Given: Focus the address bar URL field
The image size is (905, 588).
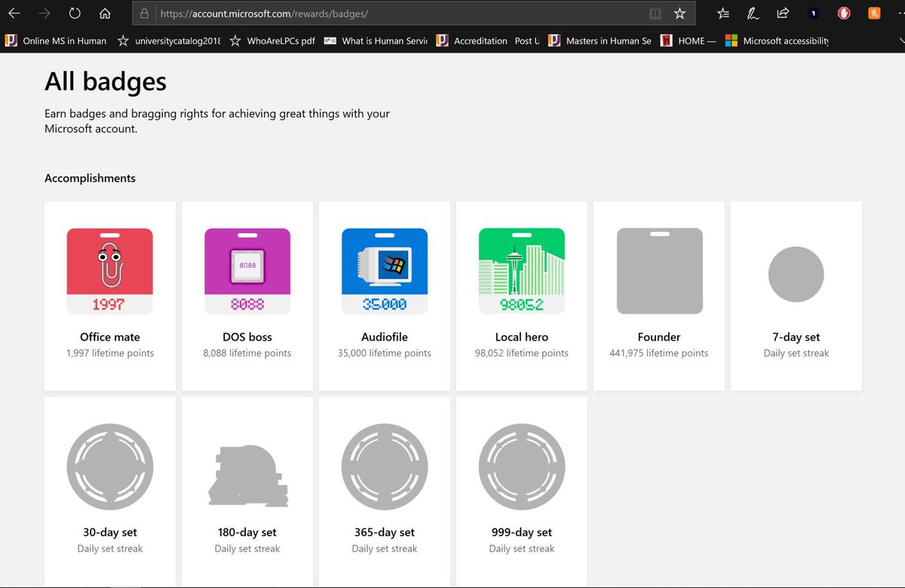Looking at the screenshot, I should (400, 14).
